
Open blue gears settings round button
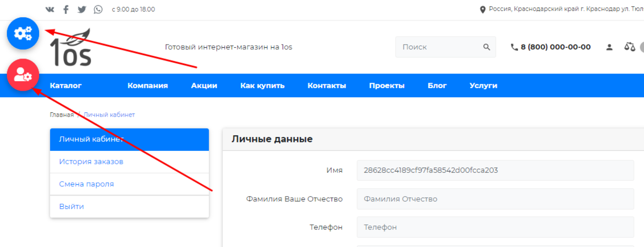pyautogui.click(x=23, y=34)
